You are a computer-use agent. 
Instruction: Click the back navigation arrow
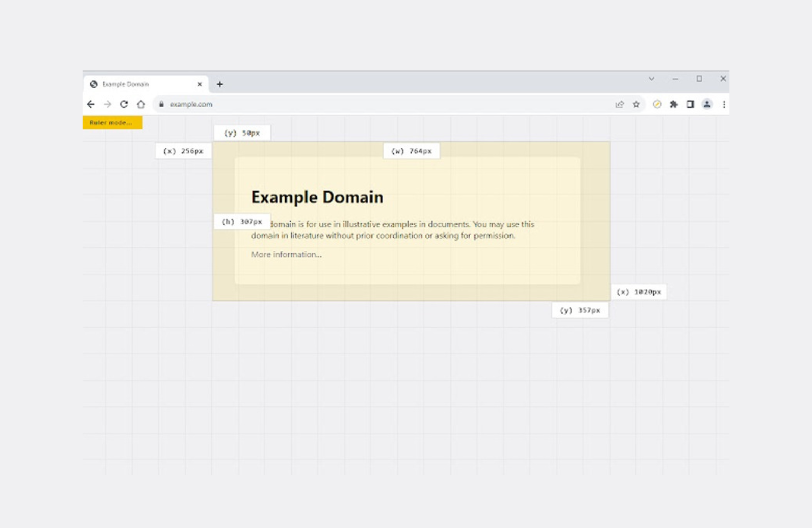pyautogui.click(x=91, y=104)
